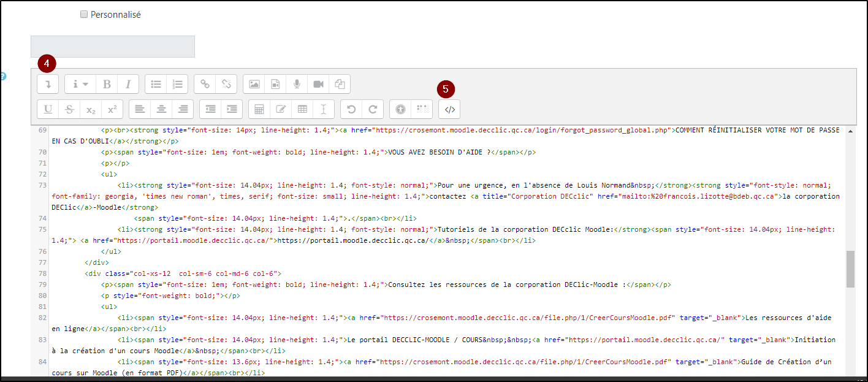Undo the last edit
868x382 pixels.
(x=351, y=109)
